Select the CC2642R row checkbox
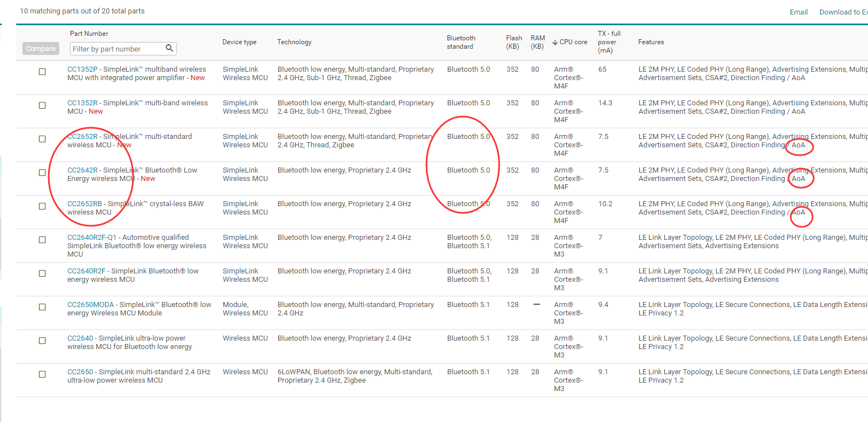868x423 pixels. pos(42,173)
